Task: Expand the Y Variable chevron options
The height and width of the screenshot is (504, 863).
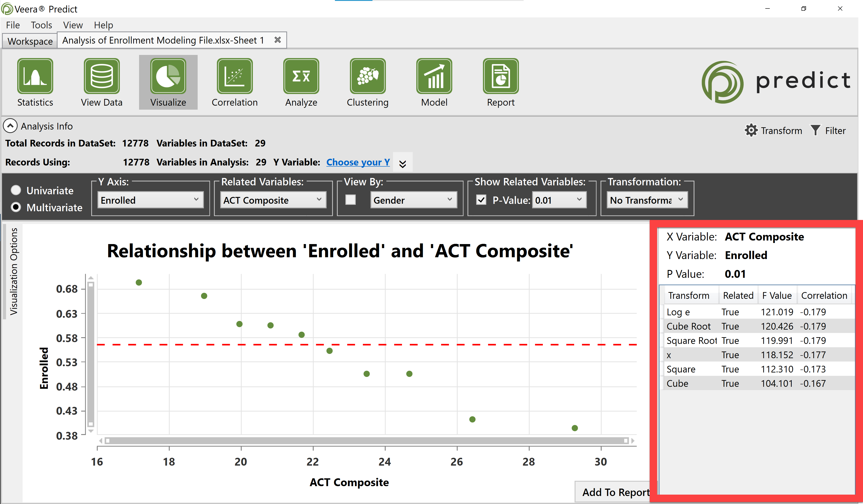Action: (402, 162)
